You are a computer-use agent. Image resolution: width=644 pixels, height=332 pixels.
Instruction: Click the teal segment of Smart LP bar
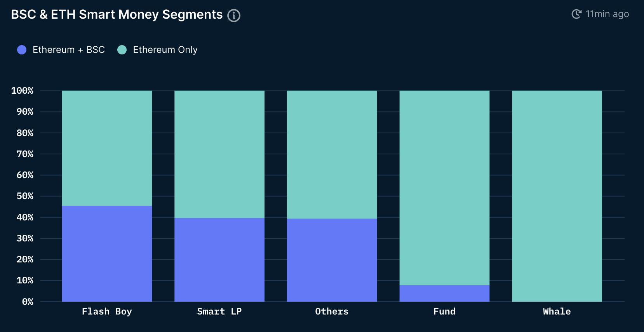click(219, 154)
